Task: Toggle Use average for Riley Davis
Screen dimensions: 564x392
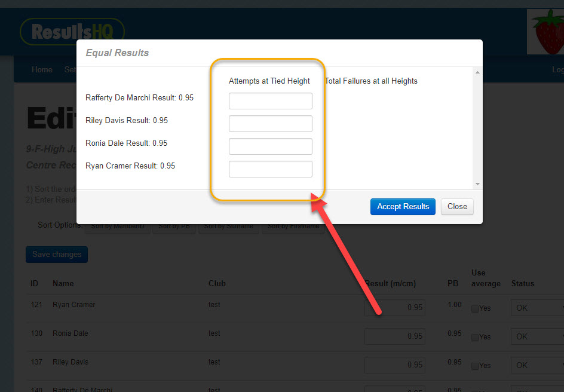Action: point(475,366)
